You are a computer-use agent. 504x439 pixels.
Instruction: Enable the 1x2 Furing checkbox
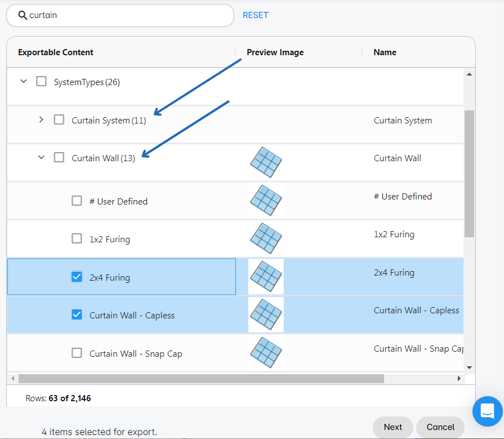point(77,239)
